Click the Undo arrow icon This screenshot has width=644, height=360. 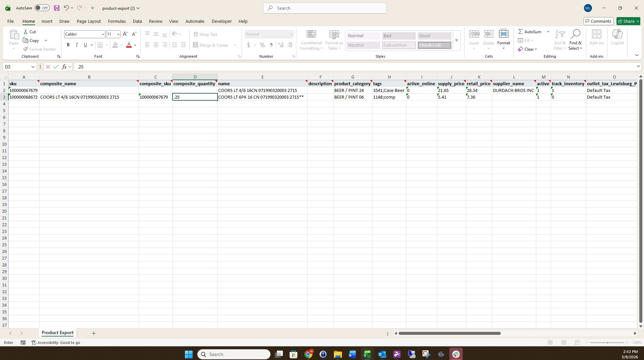pyautogui.click(x=66, y=8)
